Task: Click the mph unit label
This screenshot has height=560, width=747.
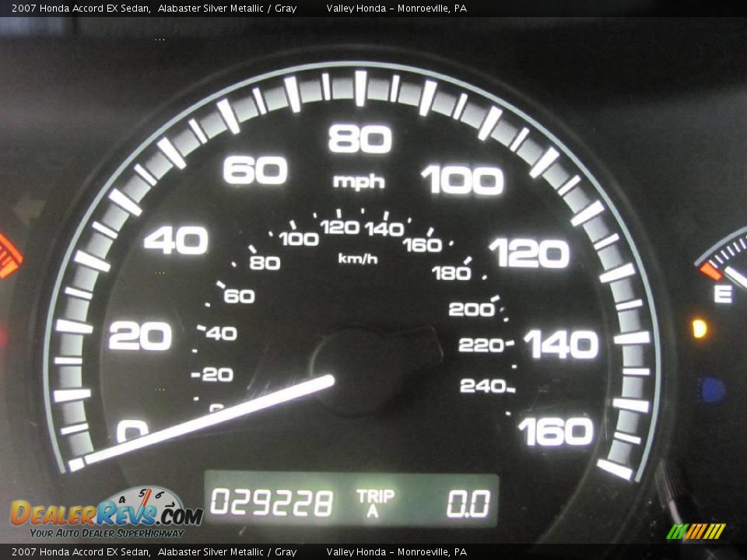Action: [359, 181]
